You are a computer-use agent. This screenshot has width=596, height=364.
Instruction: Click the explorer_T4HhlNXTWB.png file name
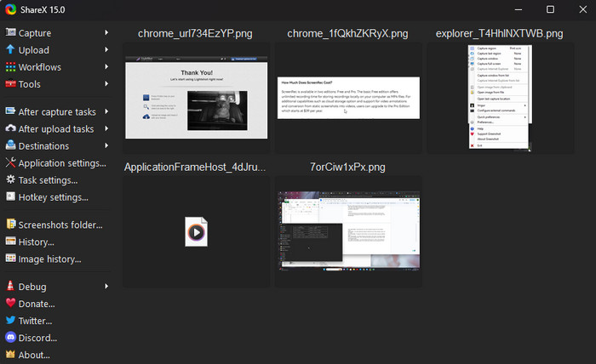(500, 33)
